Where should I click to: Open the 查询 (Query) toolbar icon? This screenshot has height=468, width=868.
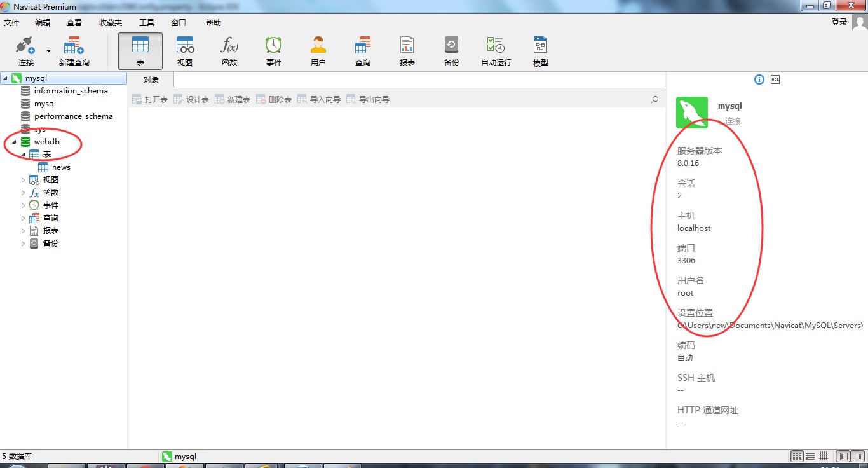(363, 52)
